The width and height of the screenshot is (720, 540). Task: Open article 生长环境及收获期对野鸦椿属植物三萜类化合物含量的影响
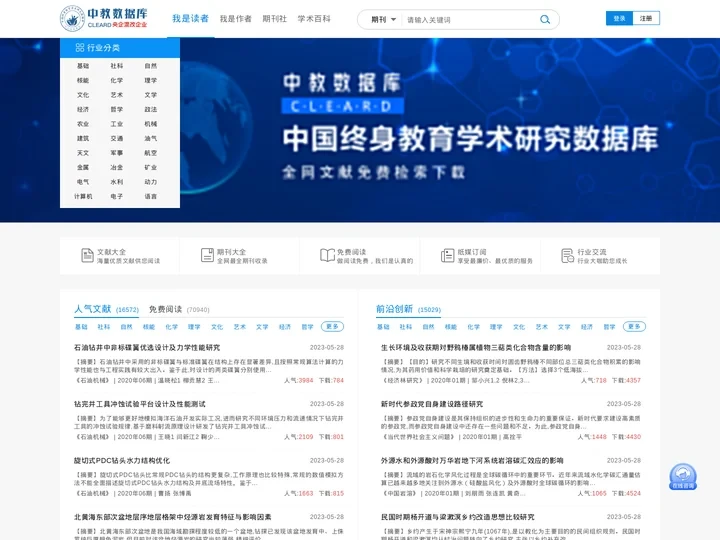click(x=476, y=348)
